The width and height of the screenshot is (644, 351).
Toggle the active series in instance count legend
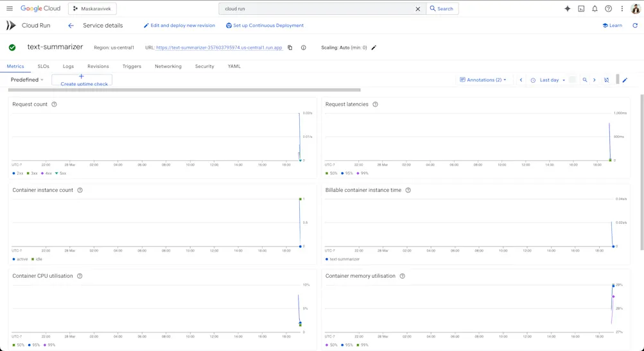click(x=20, y=259)
